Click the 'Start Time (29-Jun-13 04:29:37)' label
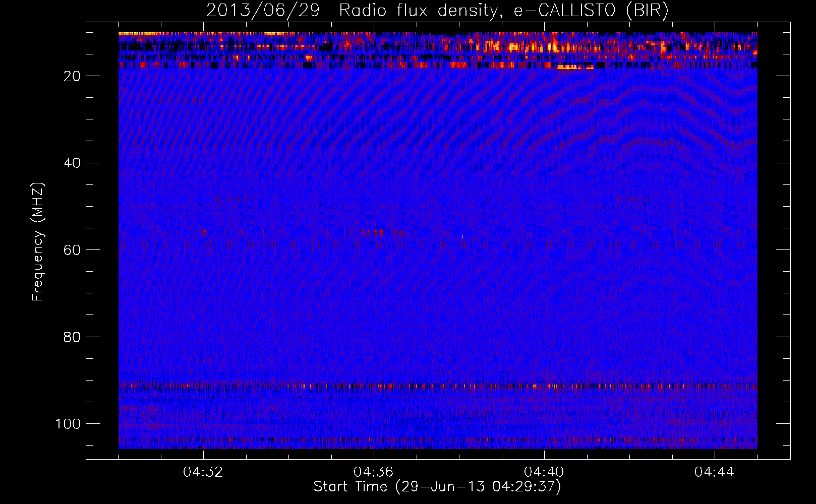The width and height of the screenshot is (816, 504). coord(437,487)
